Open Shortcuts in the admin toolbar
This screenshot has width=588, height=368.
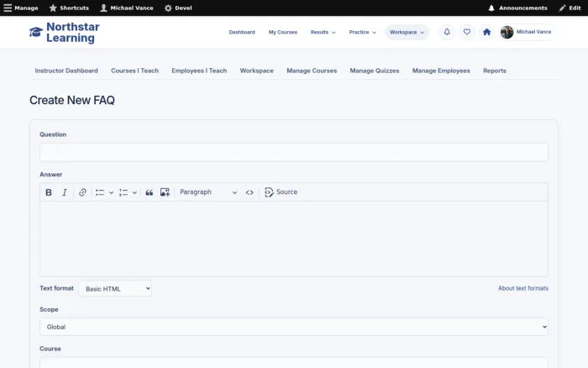pos(69,8)
